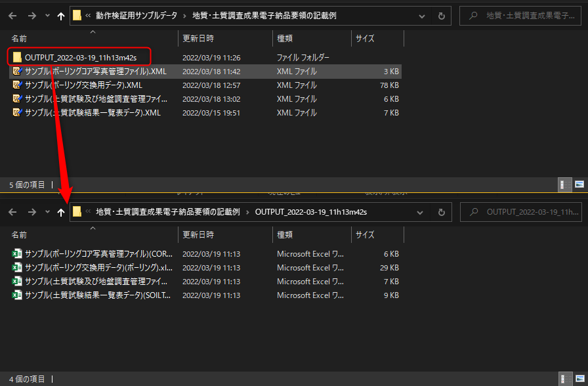Navigate to 動作検証用サンプルデータ breadcrumb
Screen dimensions: 588x386
point(136,16)
